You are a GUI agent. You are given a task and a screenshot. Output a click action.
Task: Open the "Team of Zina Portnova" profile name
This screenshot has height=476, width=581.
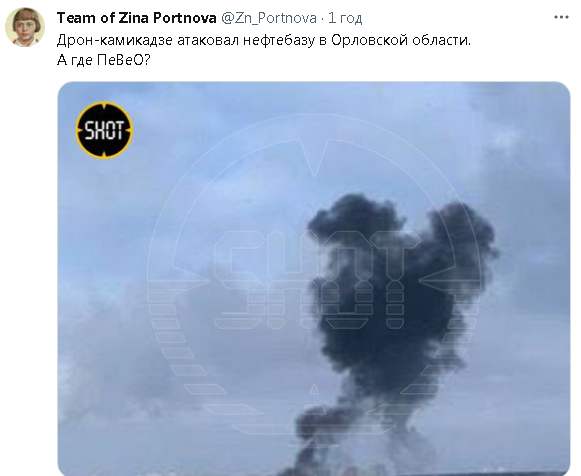(x=136, y=18)
